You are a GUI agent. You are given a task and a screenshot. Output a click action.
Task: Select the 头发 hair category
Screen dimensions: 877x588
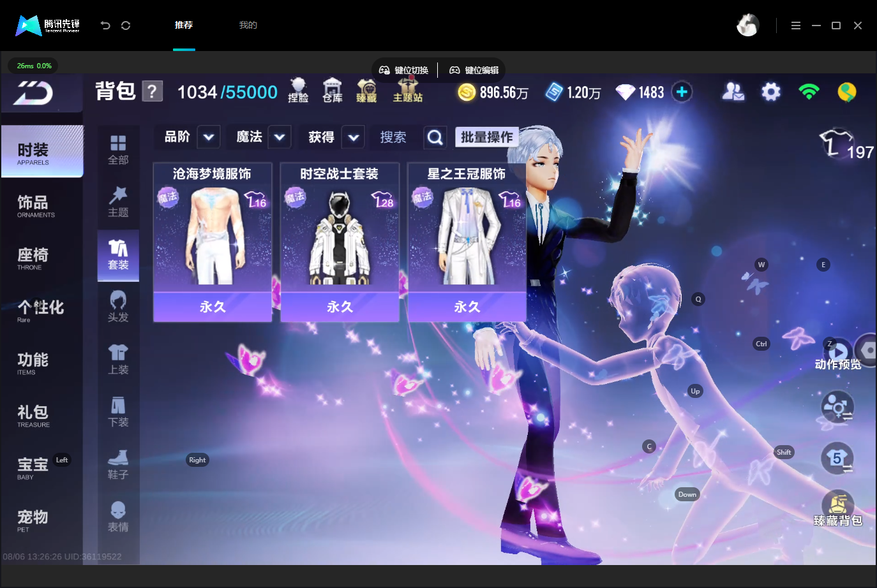click(x=118, y=307)
